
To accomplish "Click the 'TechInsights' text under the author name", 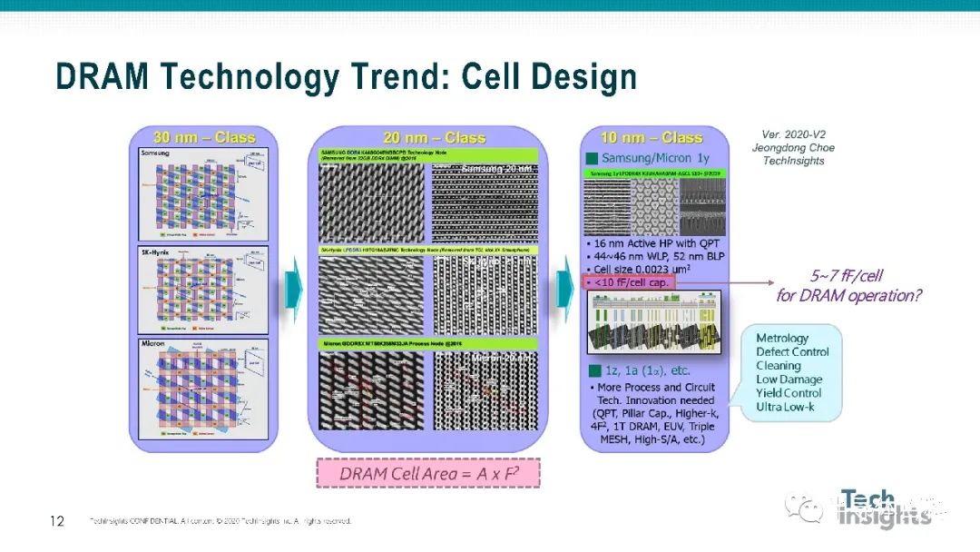I will [x=793, y=161].
